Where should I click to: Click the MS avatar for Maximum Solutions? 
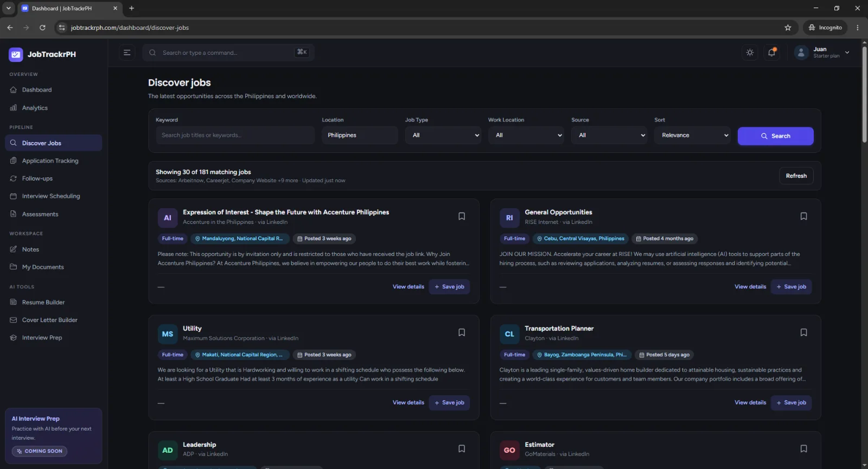(x=168, y=334)
